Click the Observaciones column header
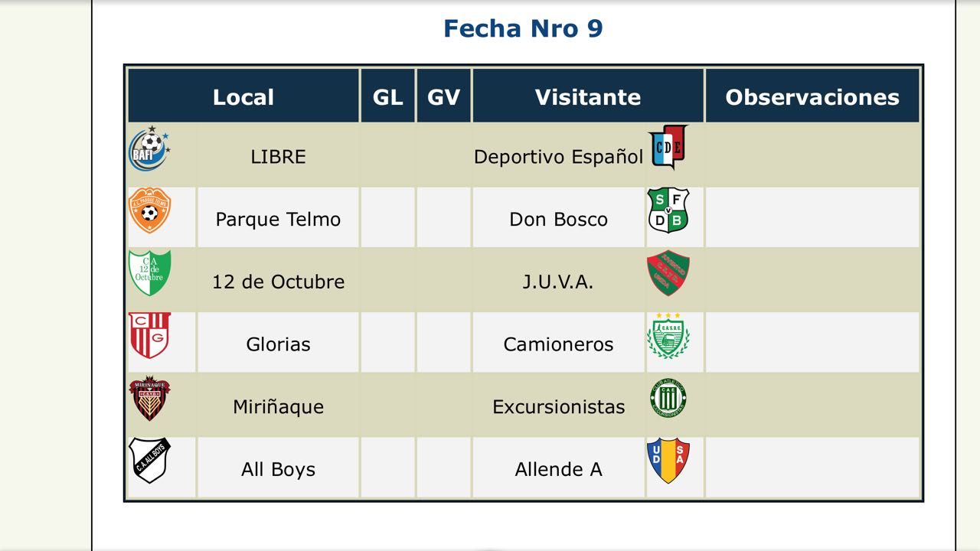Viewport: 980px width, 551px height. 812,97
